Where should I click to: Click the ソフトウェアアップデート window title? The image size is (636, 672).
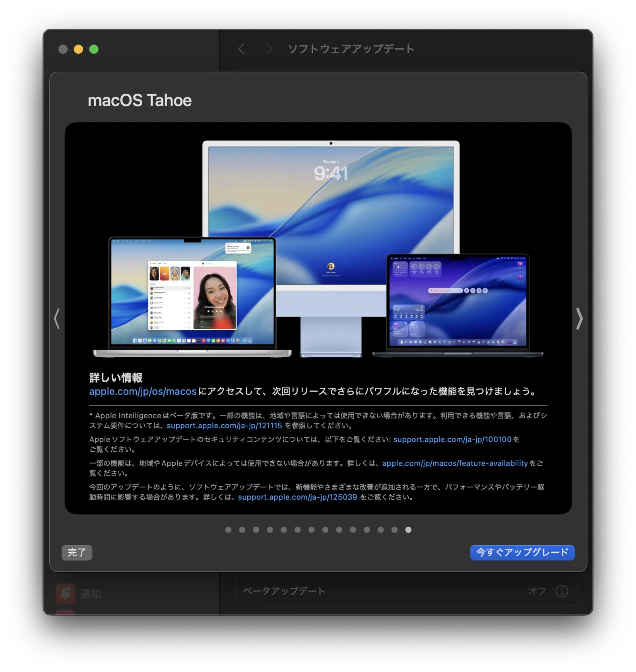351,49
